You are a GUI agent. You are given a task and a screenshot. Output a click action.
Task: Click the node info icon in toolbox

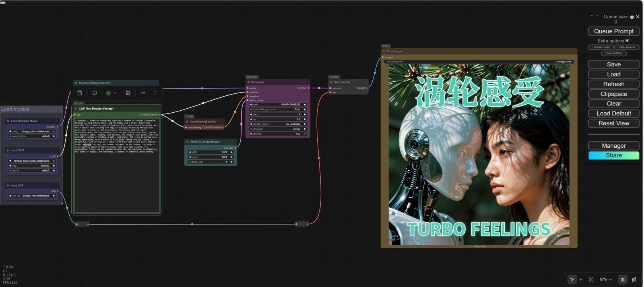coord(95,93)
